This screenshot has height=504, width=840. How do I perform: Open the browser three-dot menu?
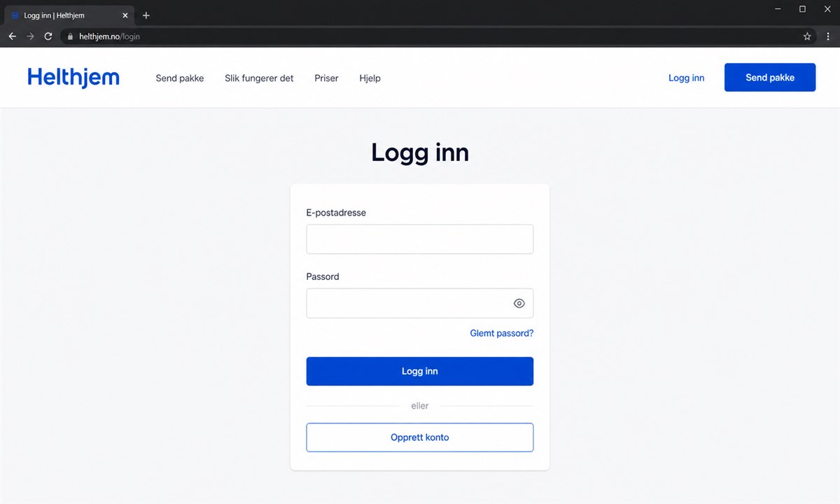(x=828, y=36)
